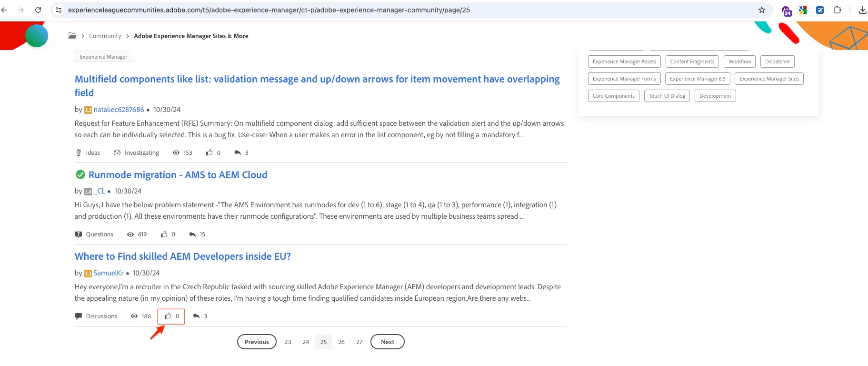Like the Multifield components post thumbs-up

[x=209, y=152]
